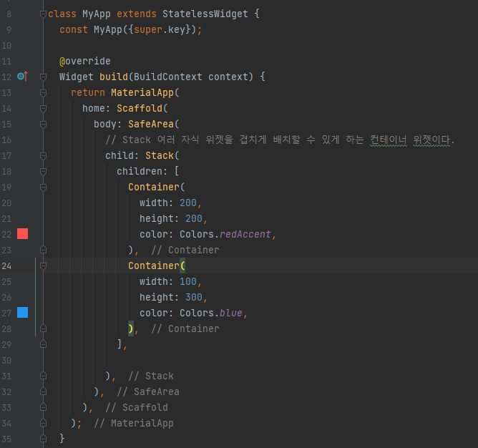Click line number 10 in the gutter
The height and width of the screenshot is (448, 478).
(6, 45)
